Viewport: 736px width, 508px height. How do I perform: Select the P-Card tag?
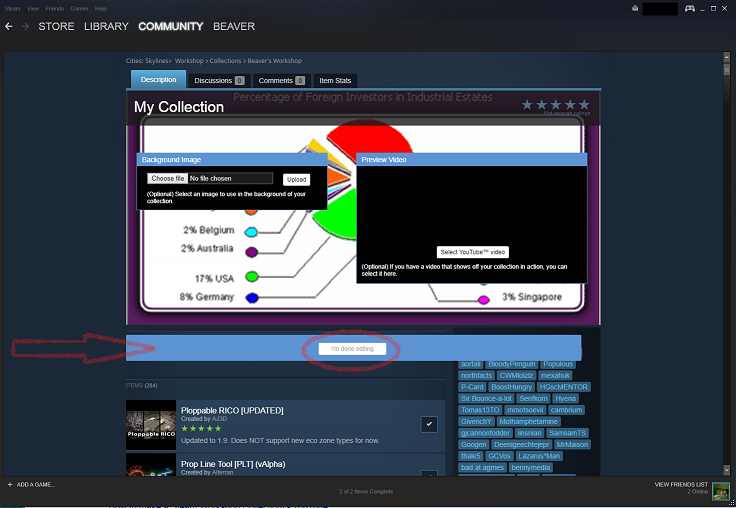[x=472, y=387]
